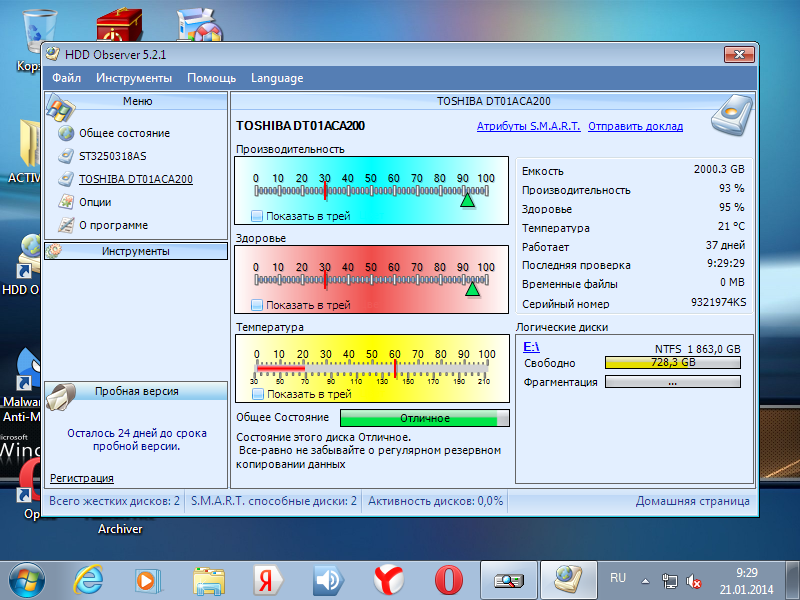
Task: Click Последняя проверка value 9:29:29
Action: (726, 263)
